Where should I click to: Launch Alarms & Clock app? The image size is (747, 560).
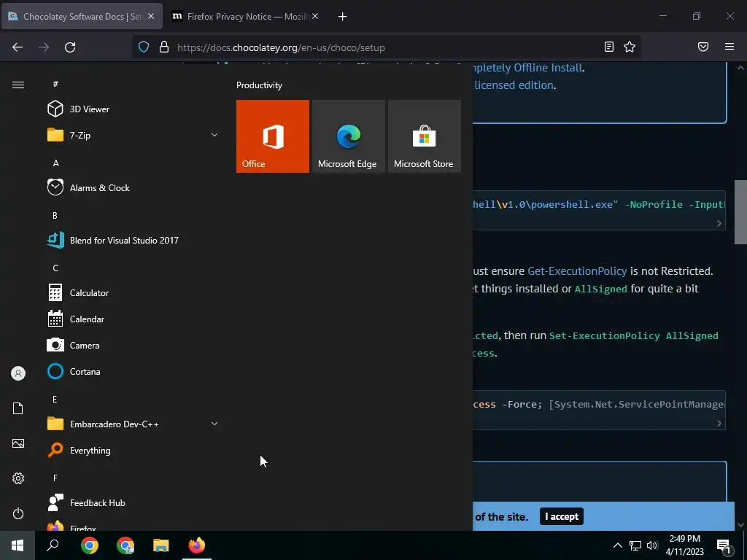pos(133,187)
